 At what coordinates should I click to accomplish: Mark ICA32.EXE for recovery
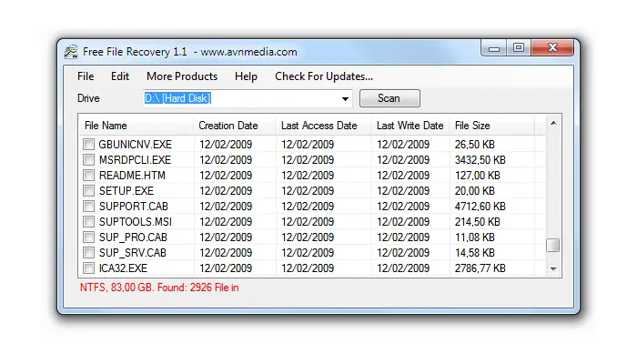pyautogui.click(x=88, y=268)
